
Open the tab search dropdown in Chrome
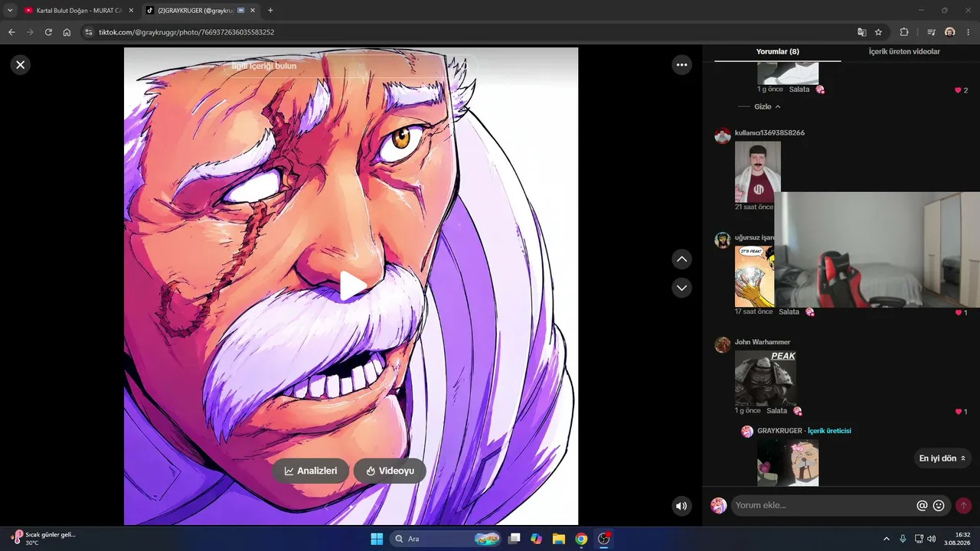[10, 11]
